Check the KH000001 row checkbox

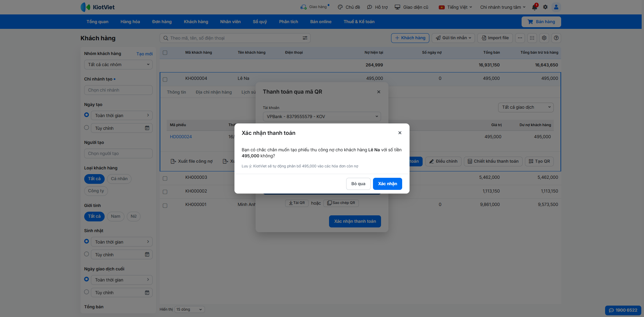(165, 206)
